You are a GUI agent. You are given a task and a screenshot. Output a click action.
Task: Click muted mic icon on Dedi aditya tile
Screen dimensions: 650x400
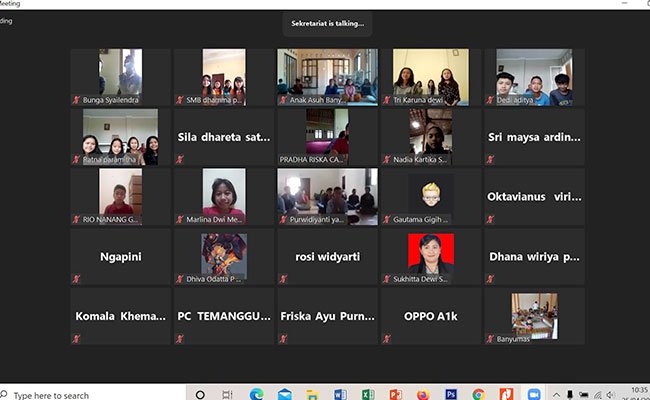(491, 100)
